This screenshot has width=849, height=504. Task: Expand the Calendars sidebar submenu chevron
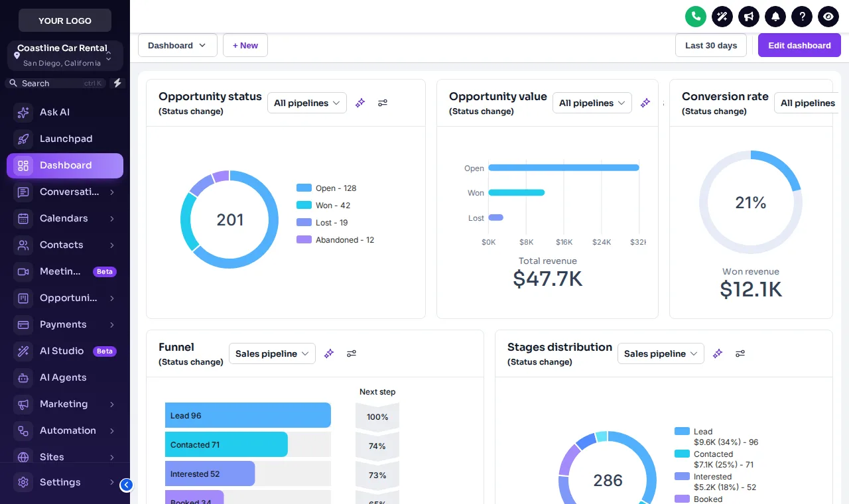(112, 218)
